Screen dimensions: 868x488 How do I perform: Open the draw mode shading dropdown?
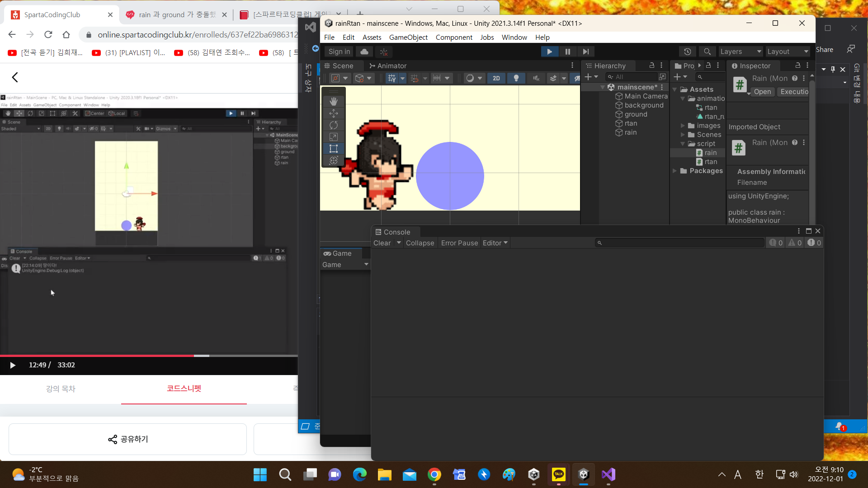[474, 78]
